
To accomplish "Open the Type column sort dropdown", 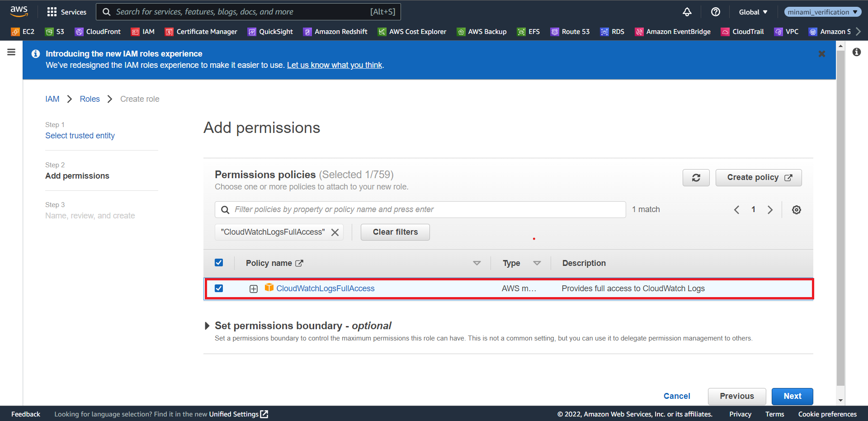I will click(538, 263).
